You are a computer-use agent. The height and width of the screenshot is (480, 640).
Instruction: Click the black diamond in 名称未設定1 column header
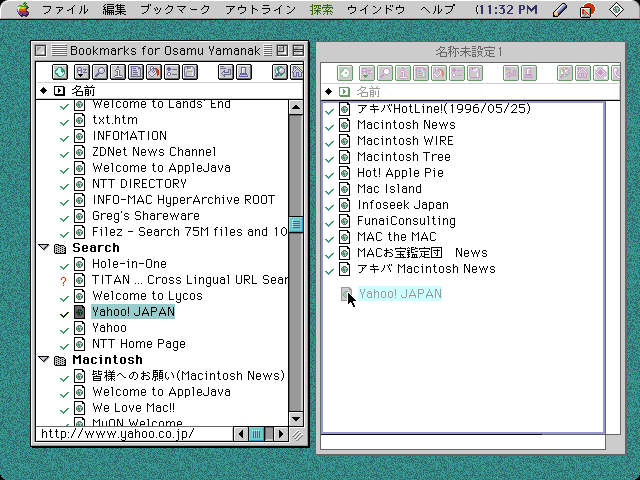point(329,92)
